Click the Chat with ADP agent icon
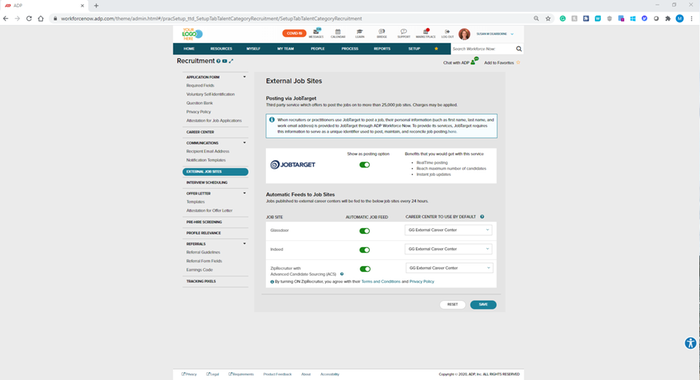Image resolution: width=700 pixels, height=380 pixels. [474, 61]
